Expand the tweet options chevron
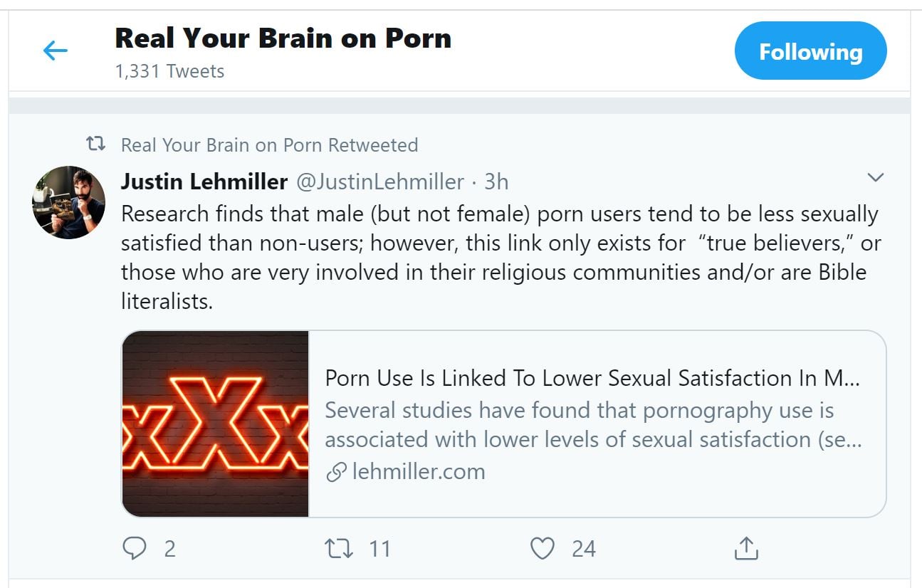 pos(876,177)
